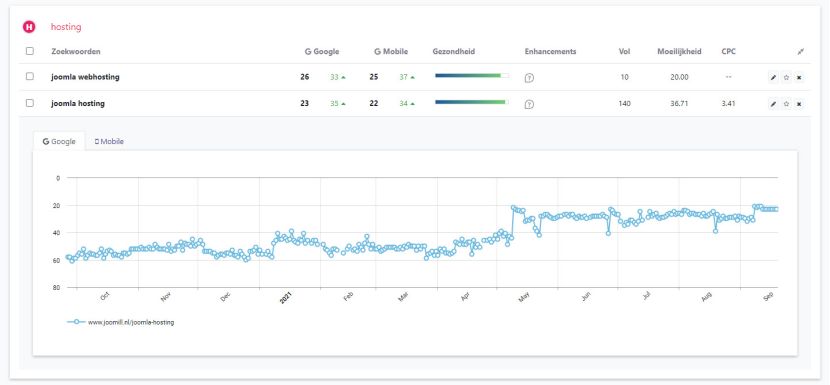Delete the joomla hosting keyword

tap(799, 104)
